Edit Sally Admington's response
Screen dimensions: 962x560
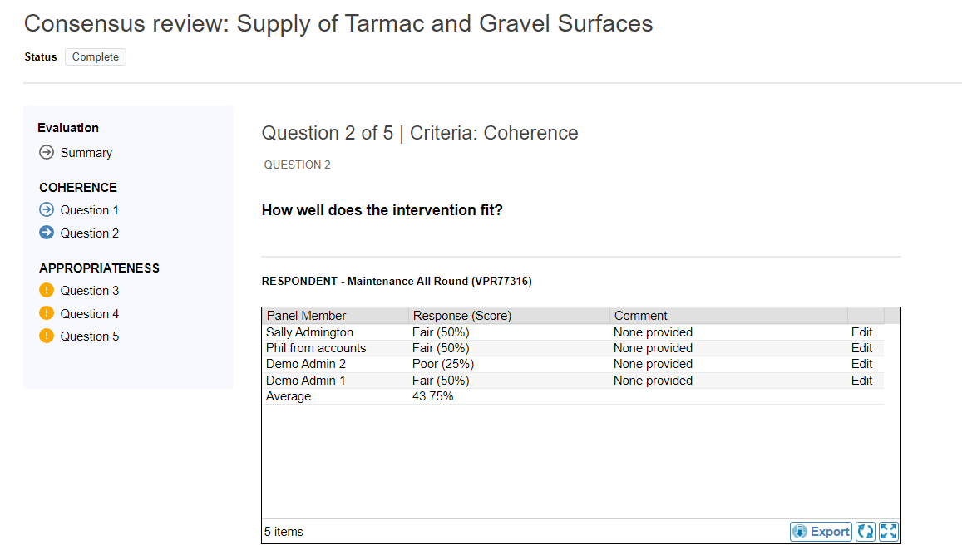[x=861, y=332]
